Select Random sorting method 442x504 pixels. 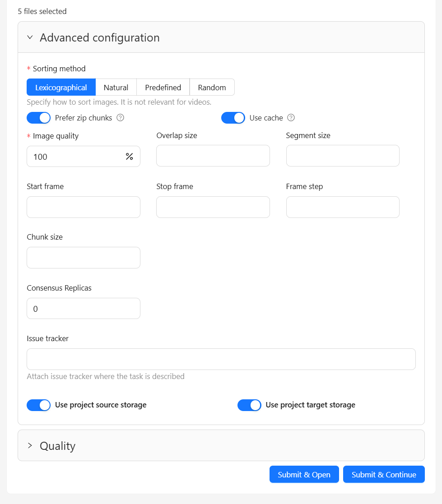tap(212, 88)
